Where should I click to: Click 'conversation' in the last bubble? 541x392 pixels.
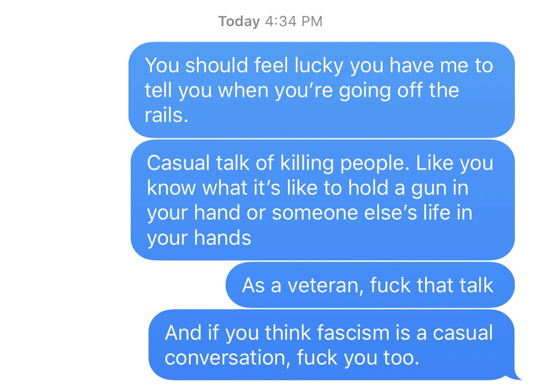pos(228,358)
